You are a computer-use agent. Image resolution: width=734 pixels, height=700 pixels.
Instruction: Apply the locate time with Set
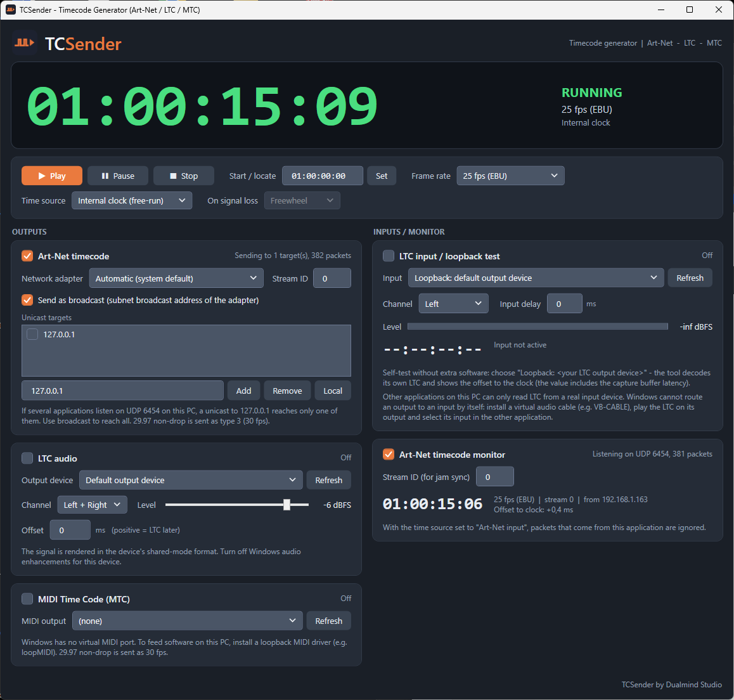[x=382, y=176]
